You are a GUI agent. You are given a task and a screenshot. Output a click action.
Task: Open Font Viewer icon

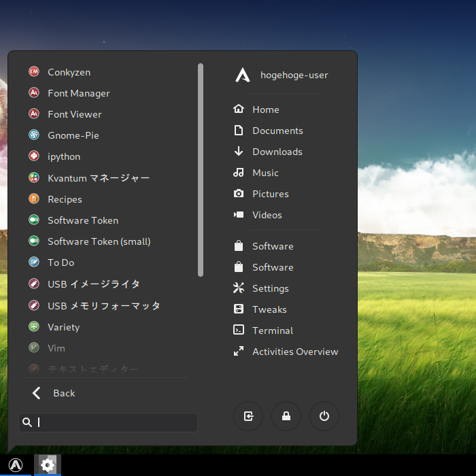(x=34, y=114)
